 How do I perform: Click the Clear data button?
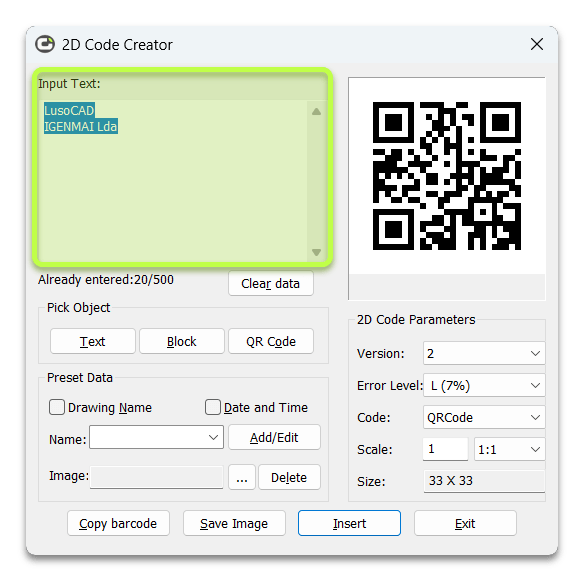[x=271, y=283]
